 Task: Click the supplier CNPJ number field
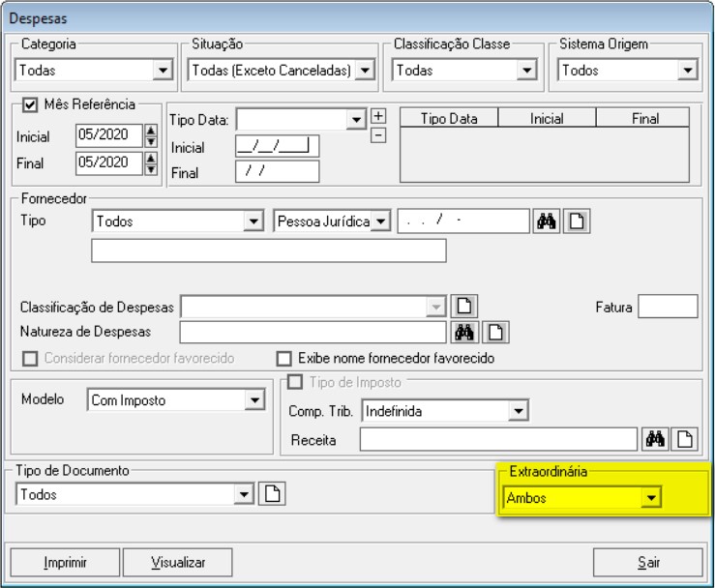tap(463, 221)
